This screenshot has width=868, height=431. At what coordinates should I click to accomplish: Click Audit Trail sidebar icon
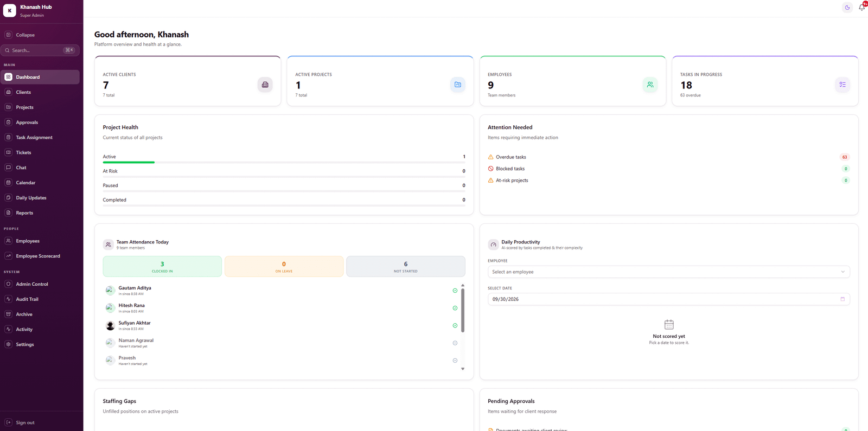click(8, 299)
